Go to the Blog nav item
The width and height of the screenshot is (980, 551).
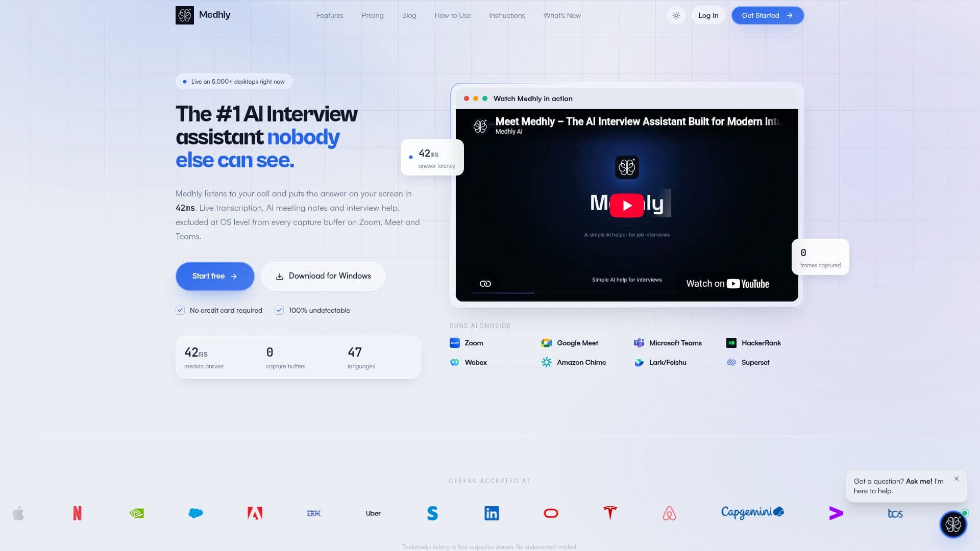click(409, 15)
